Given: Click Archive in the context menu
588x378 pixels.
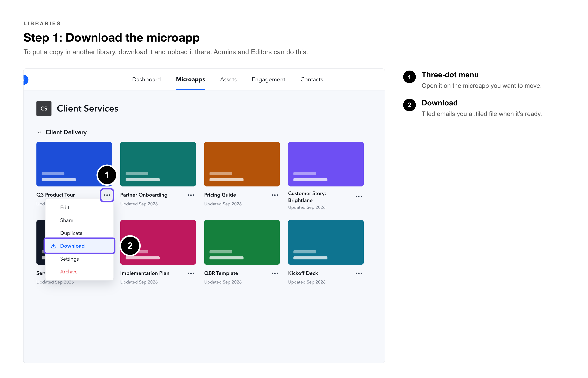Looking at the screenshot, I should point(79,272).
